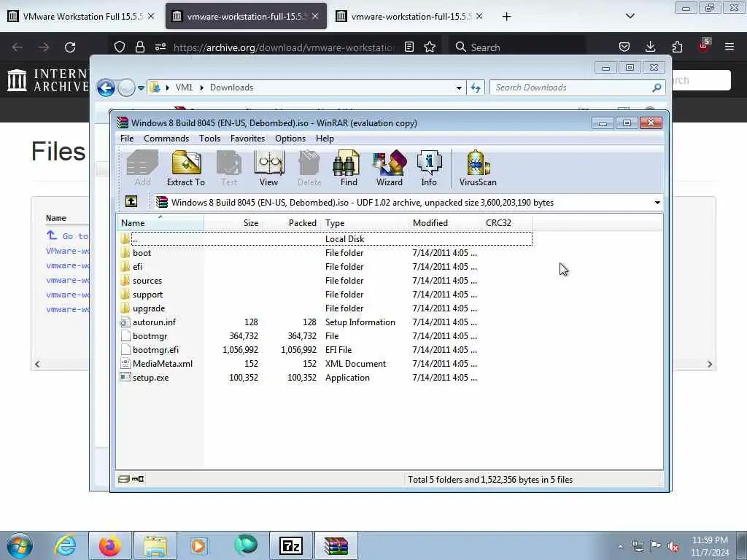This screenshot has width=747, height=560.
Task: Bookmark this page with star icon
Action: (x=430, y=47)
